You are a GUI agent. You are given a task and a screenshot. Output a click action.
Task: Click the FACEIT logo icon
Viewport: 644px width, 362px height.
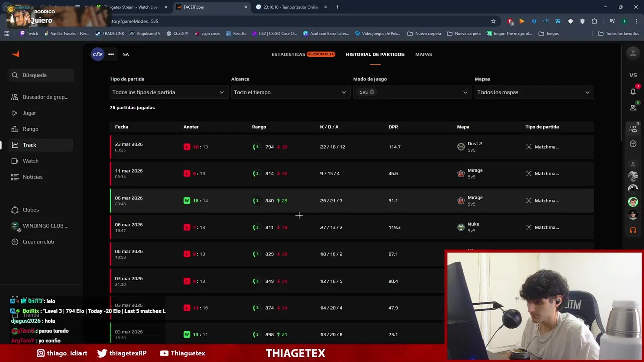tap(15, 54)
